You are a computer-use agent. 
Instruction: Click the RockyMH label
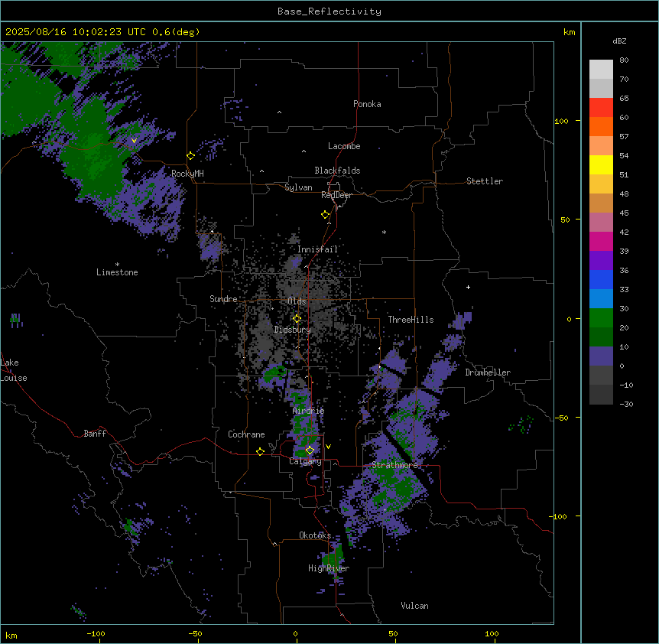[187, 174]
